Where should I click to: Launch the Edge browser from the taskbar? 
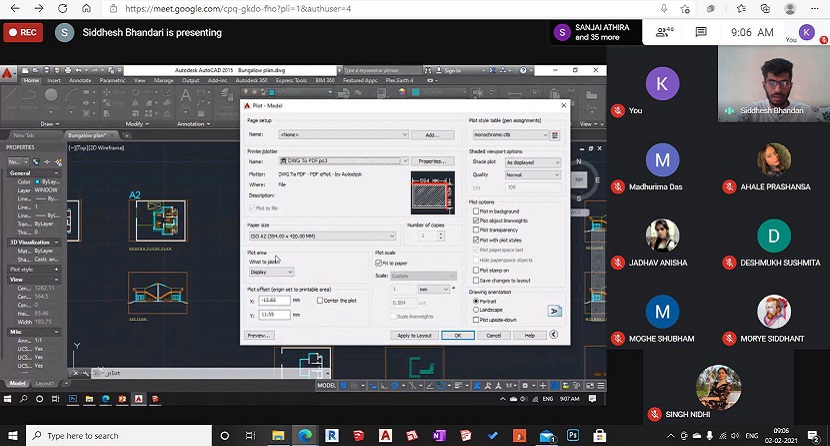305,435
